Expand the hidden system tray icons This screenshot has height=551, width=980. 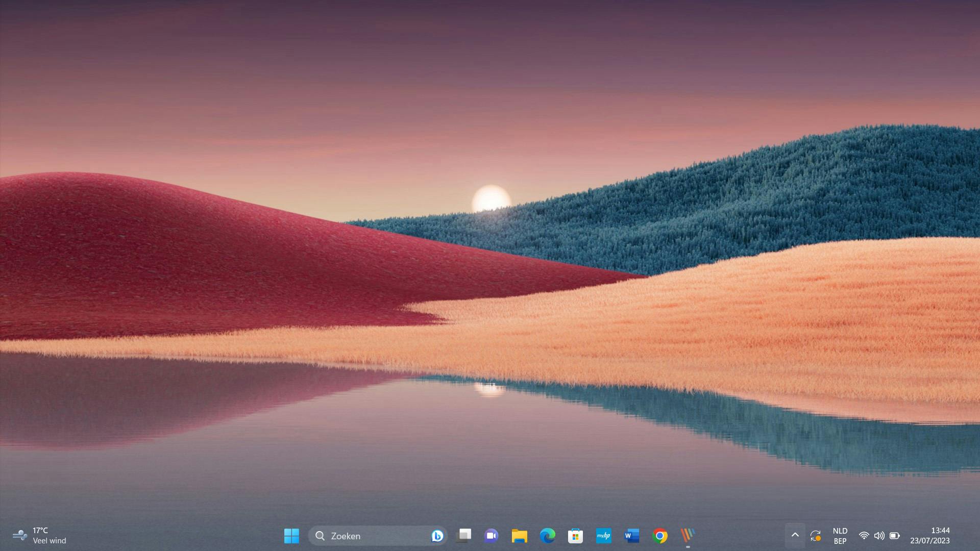tap(795, 535)
